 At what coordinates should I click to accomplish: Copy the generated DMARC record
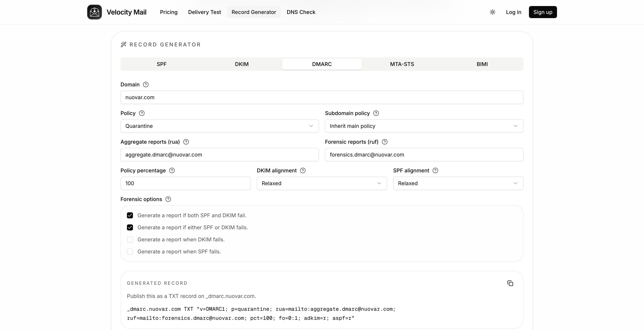[510, 283]
